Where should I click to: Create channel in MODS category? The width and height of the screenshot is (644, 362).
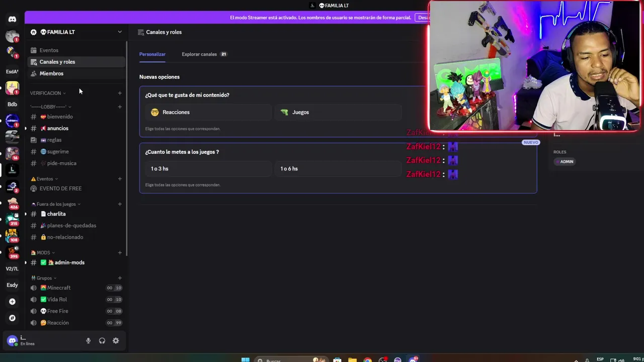tap(120, 252)
